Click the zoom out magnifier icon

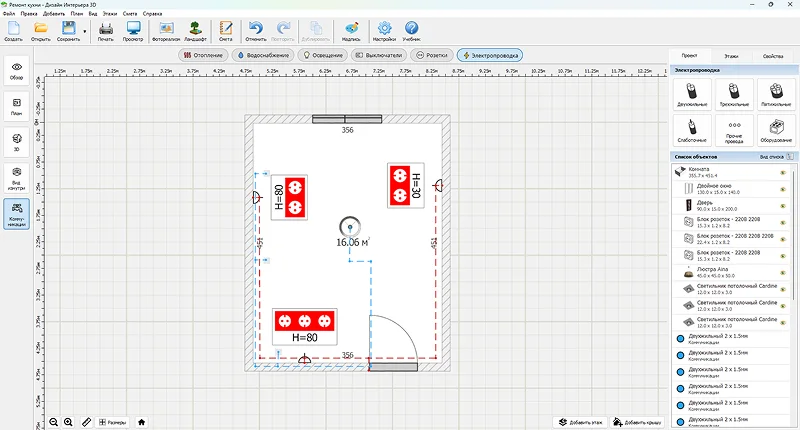54,422
